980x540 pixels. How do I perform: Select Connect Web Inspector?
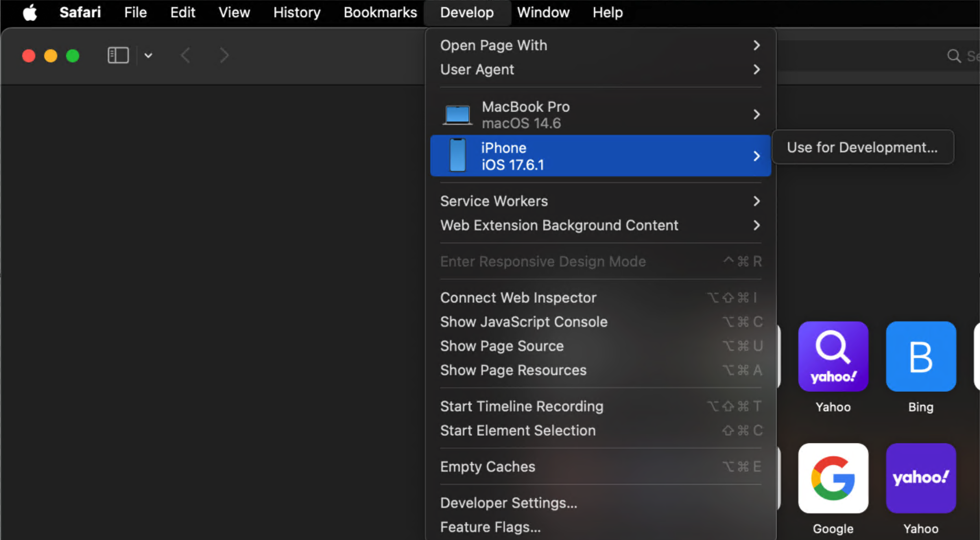pyautogui.click(x=518, y=297)
